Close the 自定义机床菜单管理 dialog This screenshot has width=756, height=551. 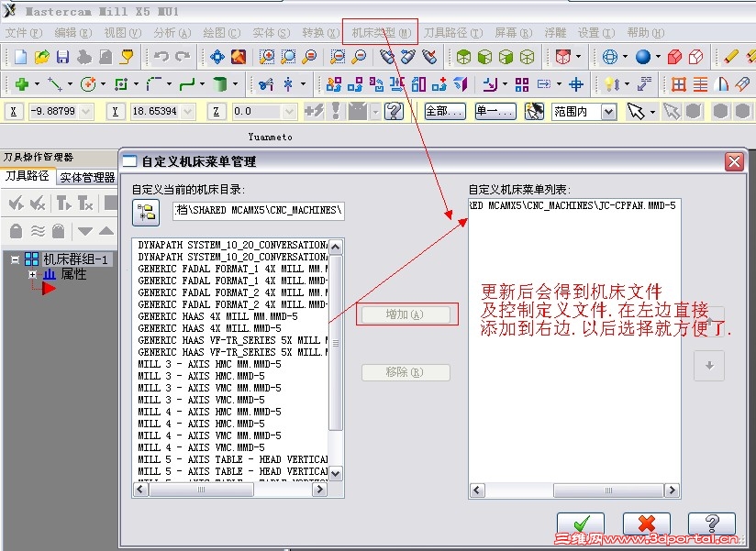coord(734,161)
